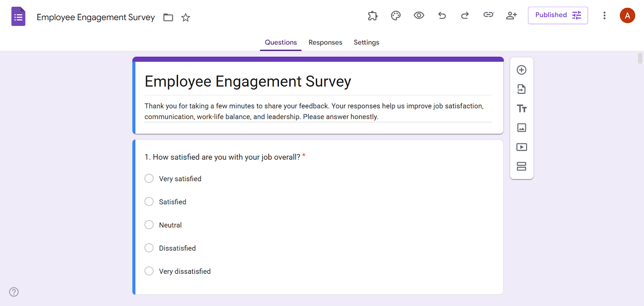Viewport: 644px width, 306px height.
Task: Open the Google Forms home icon
Action: pos(18,17)
